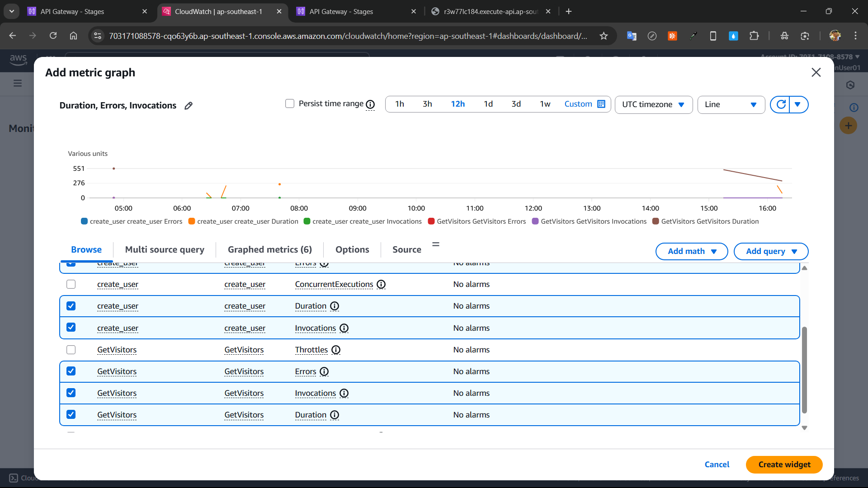Click the Cancel button
This screenshot has width=868, height=488.
click(x=717, y=465)
